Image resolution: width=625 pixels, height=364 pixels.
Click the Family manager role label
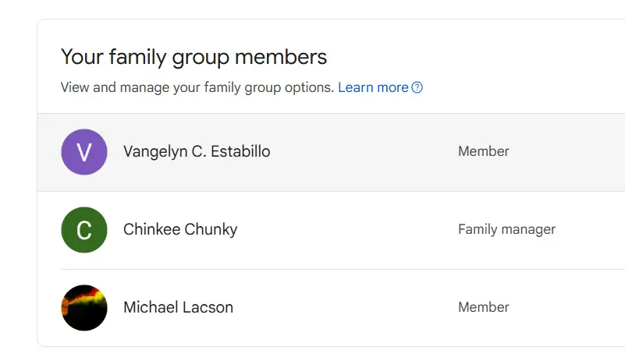click(506, 229)
